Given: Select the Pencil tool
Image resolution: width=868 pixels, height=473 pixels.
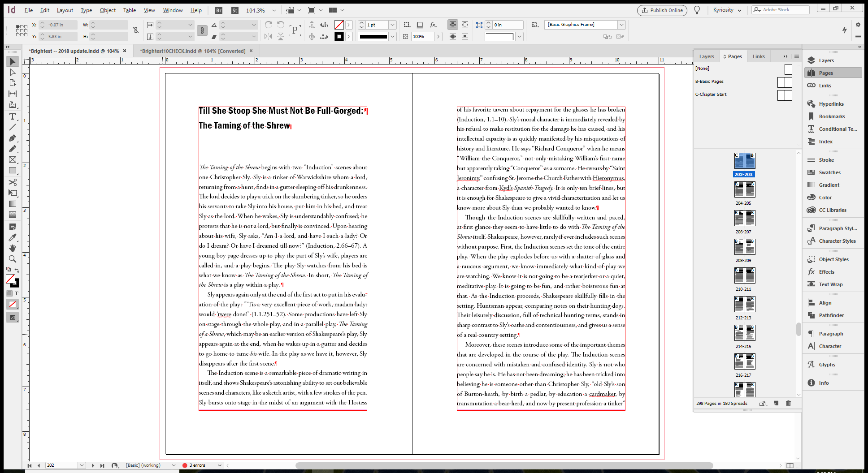Looking at the screenshot, I should pyautogui.click(x=13, y=149).
